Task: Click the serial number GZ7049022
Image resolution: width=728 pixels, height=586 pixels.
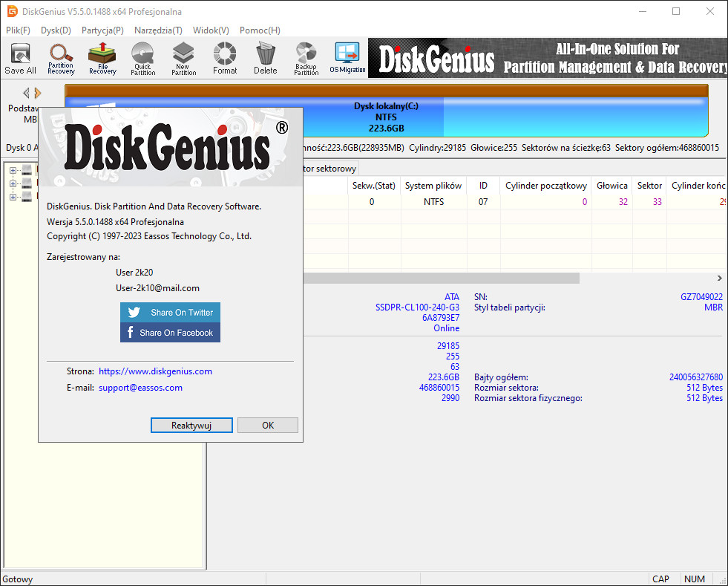Action: (x=701, y=297)
